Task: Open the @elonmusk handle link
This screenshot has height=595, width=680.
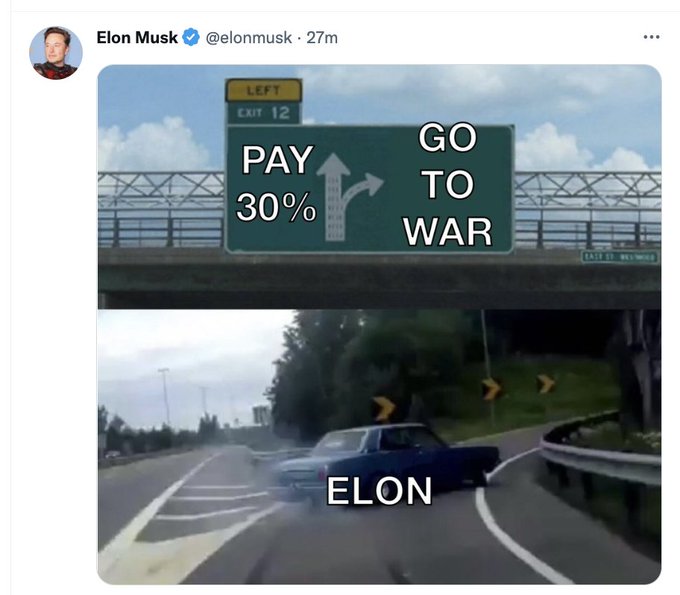Action: pos(248,38)
